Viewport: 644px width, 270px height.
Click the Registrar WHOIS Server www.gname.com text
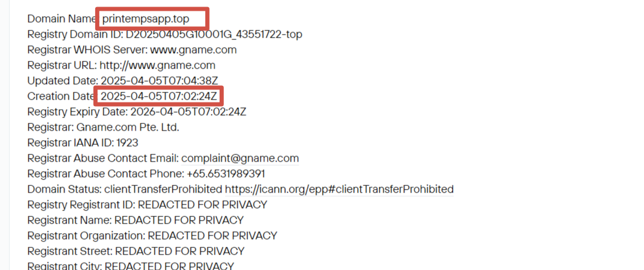[193, 50]
